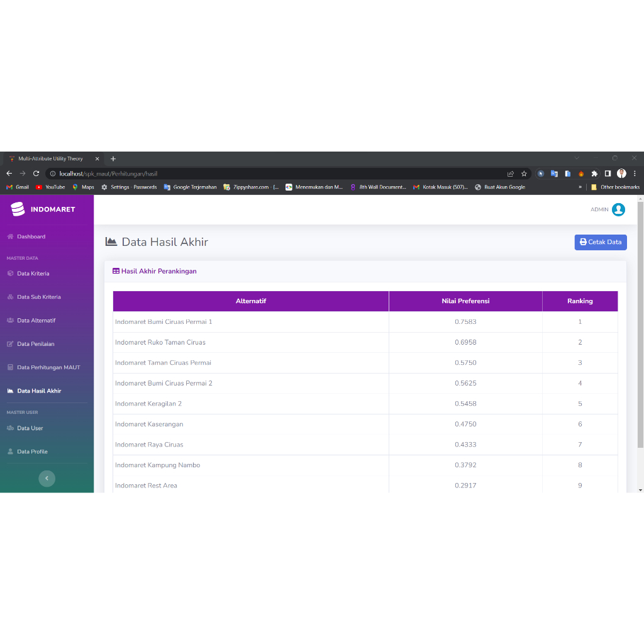644x644 pixels.
Task: Select row Indomaret Raya Ciruas
Action: click(365, 445)
